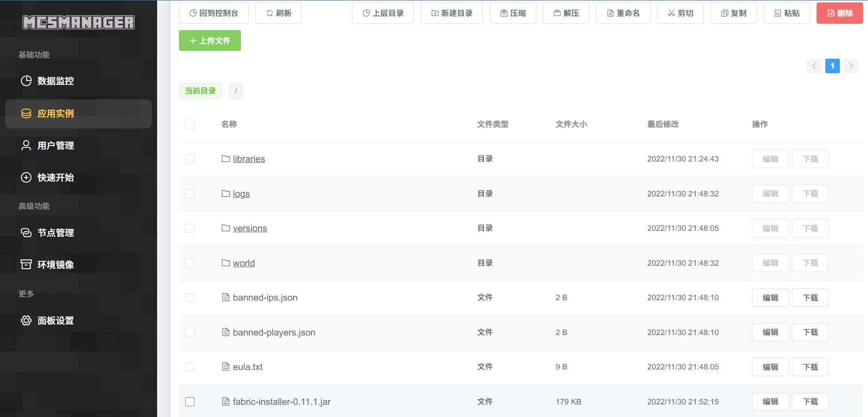Go to the next page using the right chevron

pos(851,66)
